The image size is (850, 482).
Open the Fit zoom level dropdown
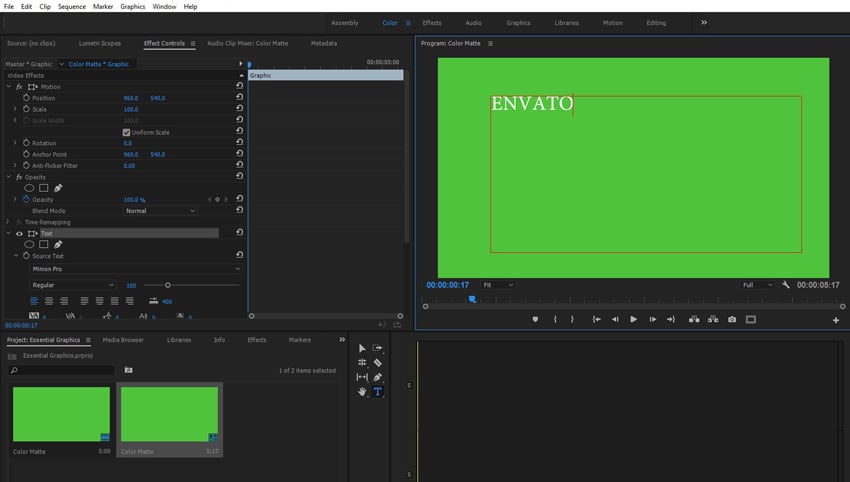coord(499,285)
